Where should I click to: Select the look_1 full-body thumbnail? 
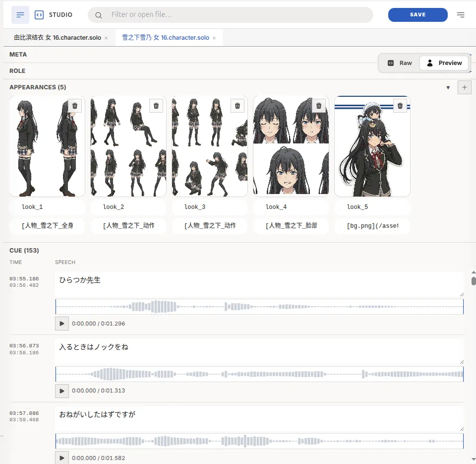click(47, 146)
